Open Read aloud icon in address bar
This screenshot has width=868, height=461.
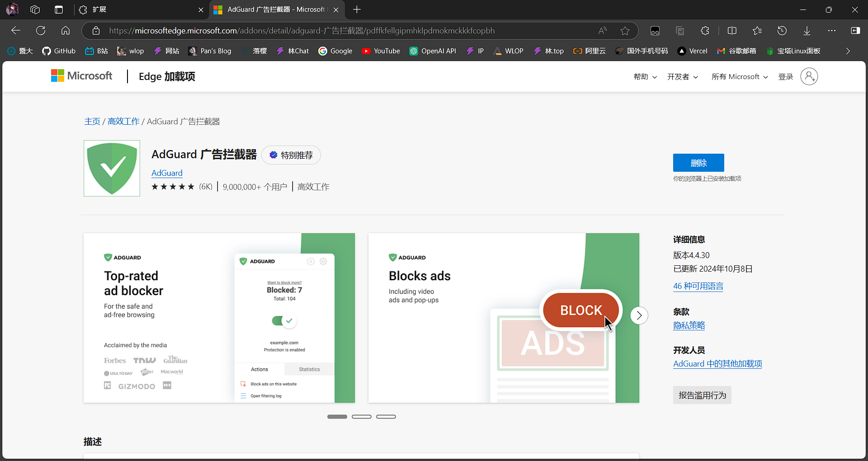pyautogui.click(x=603, y=31)
